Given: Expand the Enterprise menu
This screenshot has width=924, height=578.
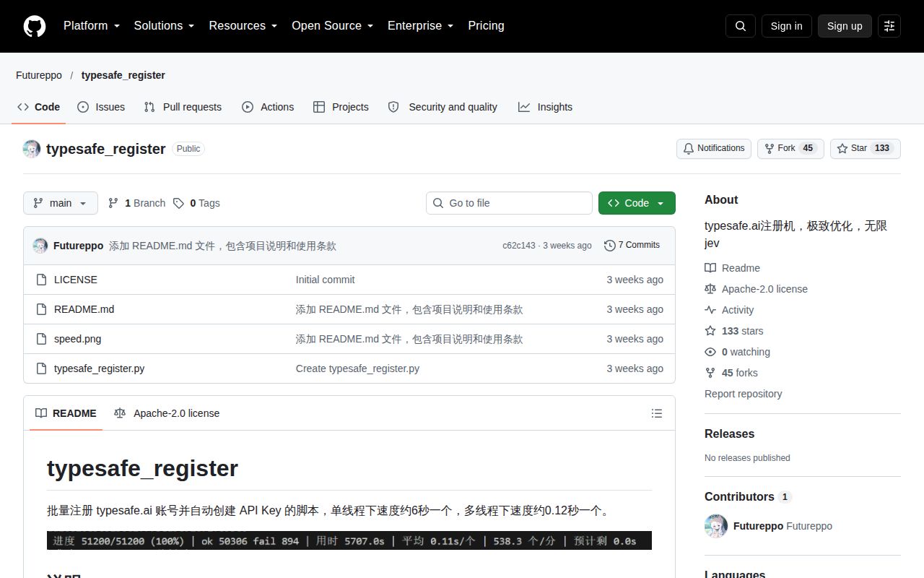Looking at the screenshot, I should pyautogui.click(x=421, y=26).
